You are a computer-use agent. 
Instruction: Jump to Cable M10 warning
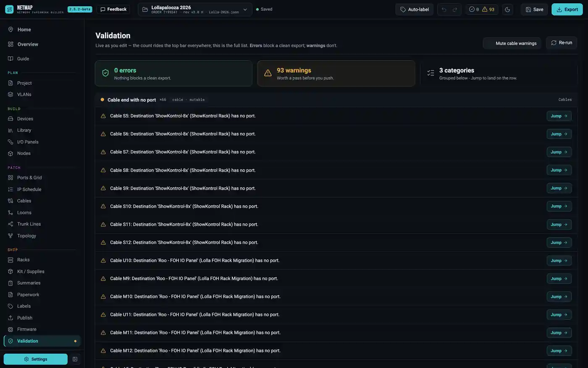[559, 297]
